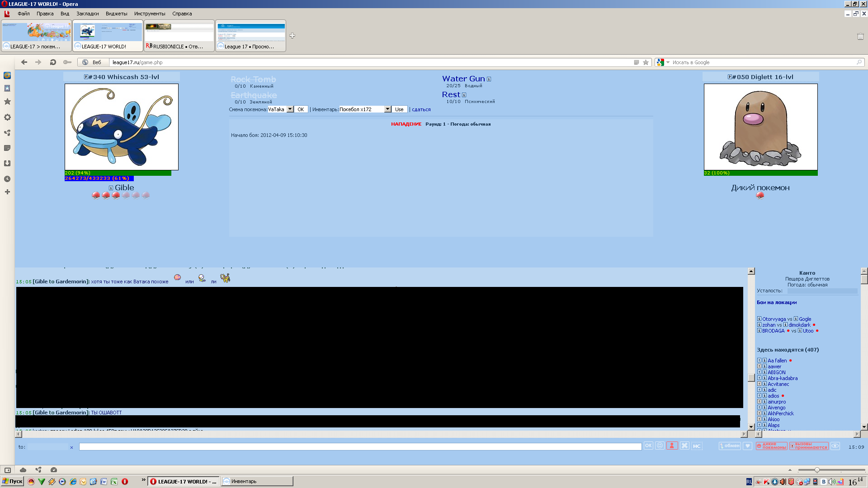Viewport: 868px width, 488px height.
Task: Click the browser Back arrow
Action: 24,62
